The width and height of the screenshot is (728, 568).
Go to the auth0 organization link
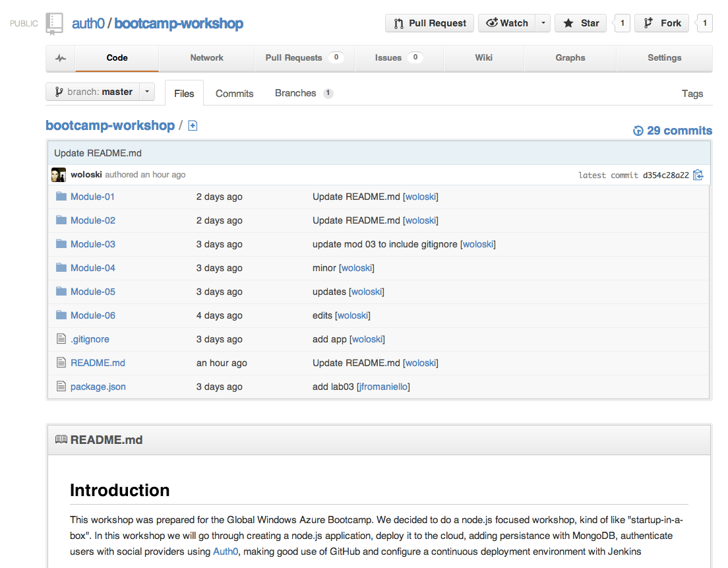pos(88,23)
